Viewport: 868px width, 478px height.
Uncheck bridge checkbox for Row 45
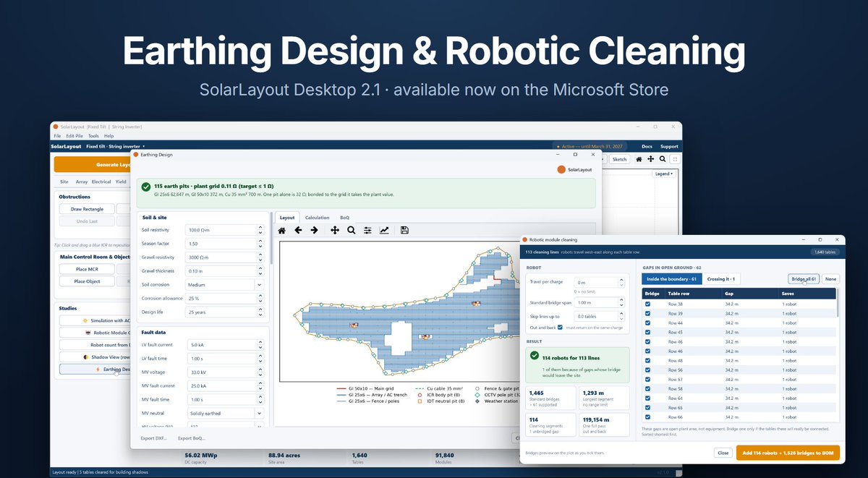647,332
